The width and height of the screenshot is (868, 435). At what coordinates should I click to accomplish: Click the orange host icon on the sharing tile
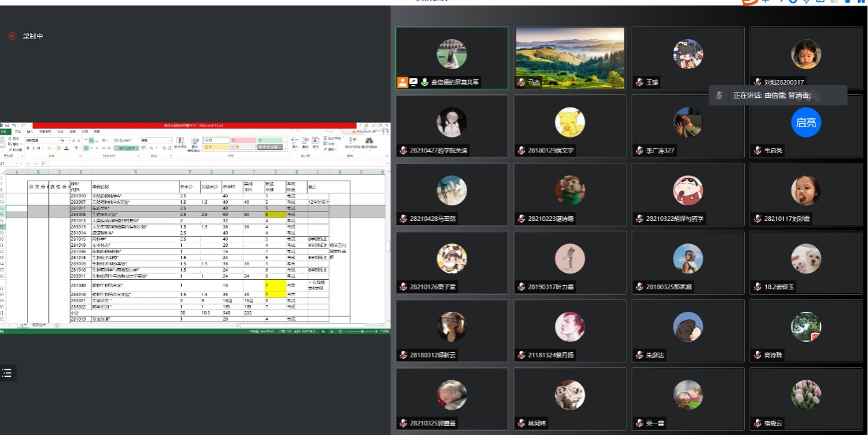pyautogui.click(x=403, y=82)
